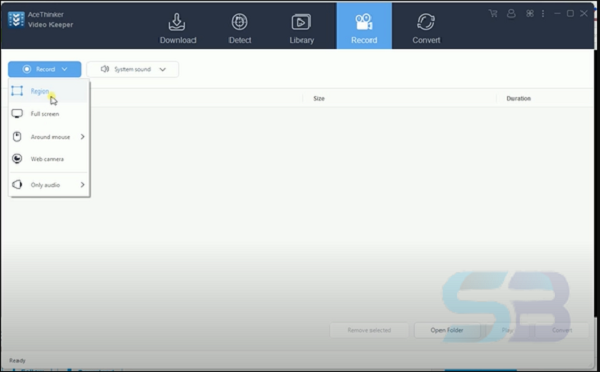Click the Remove selected button
Screen dimensions: 600x372
coord(369,330)
